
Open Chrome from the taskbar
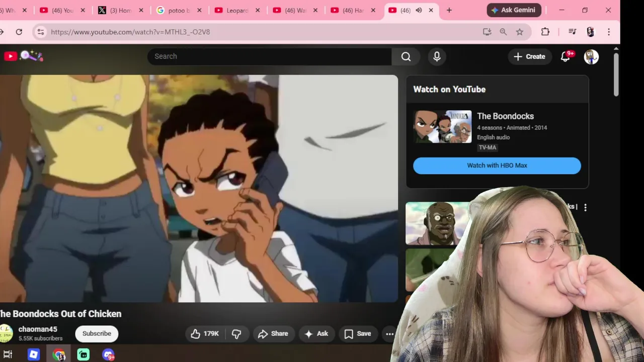click(59, 355)
